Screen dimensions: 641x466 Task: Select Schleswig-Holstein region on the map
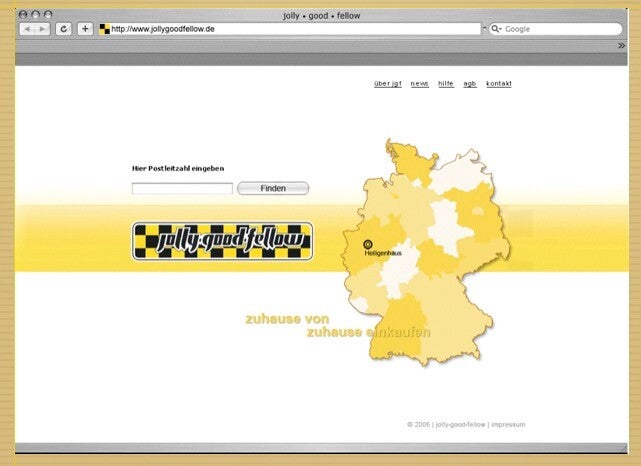pyautogui.click(x=411, y=164)
